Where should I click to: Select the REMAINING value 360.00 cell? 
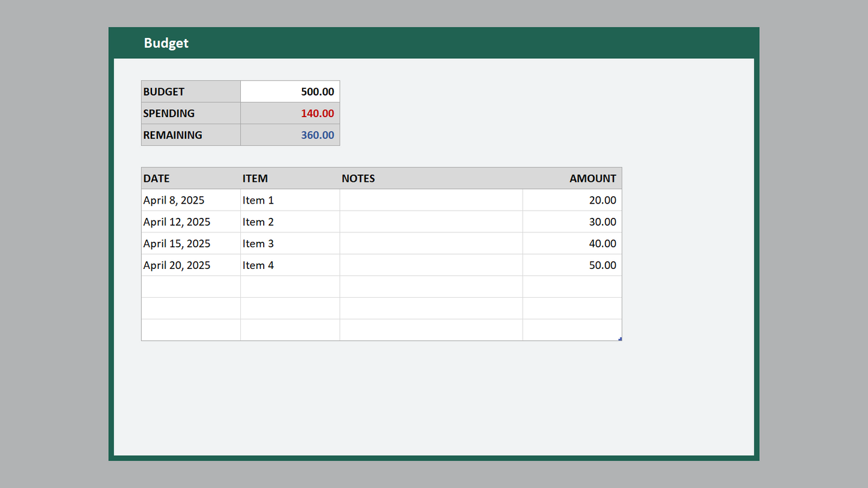coord(290,135)
